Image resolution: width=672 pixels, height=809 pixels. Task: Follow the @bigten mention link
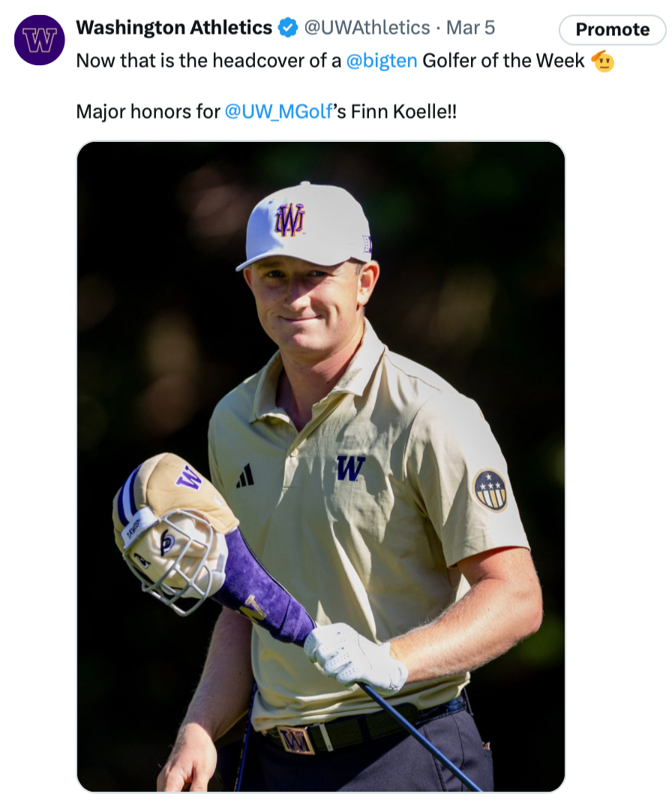[x=381, y=61]
